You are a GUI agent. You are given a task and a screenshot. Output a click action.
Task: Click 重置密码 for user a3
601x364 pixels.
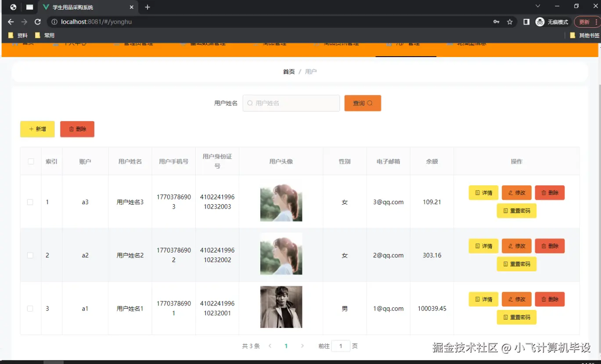pyautogui.click(x=517, y=211)
